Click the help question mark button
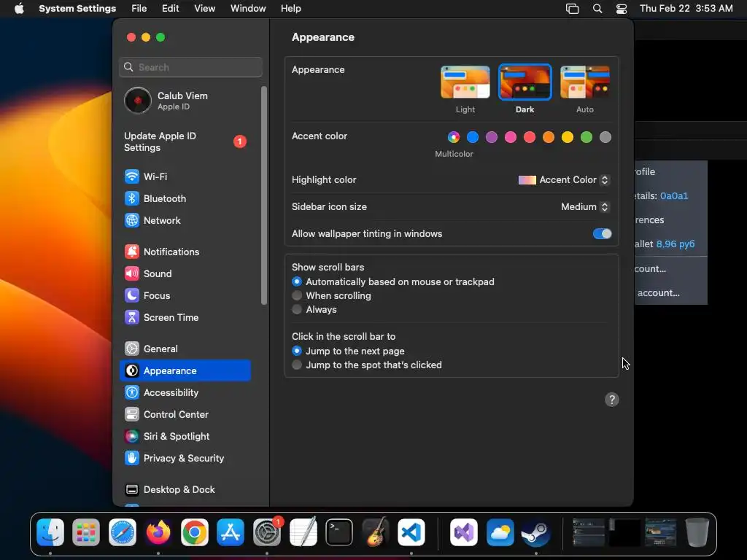 [612, 400]
